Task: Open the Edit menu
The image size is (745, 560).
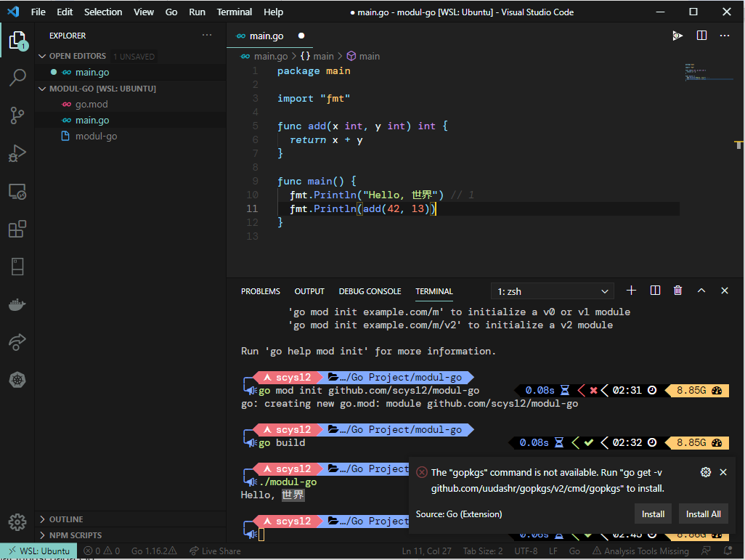Action: 65,12
